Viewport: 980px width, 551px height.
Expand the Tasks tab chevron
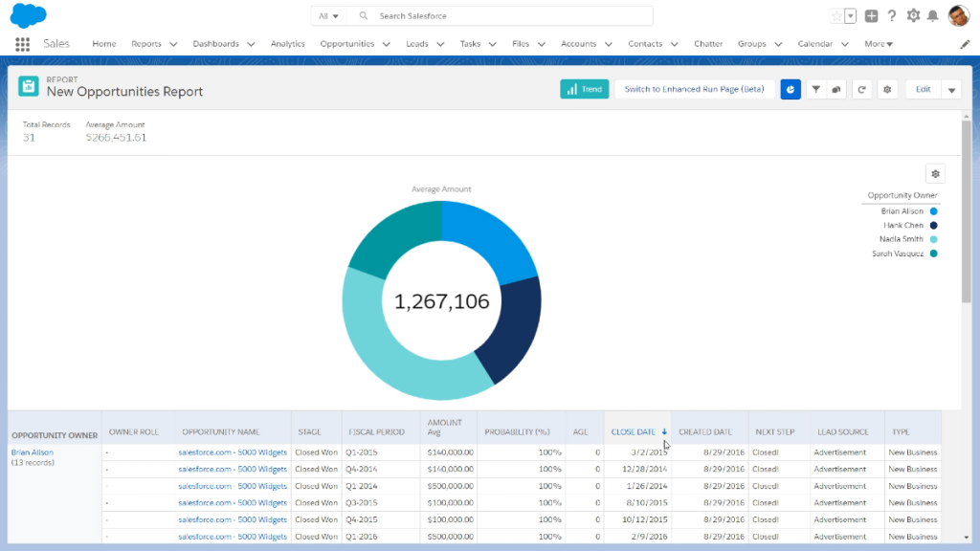click(x=493, y=44)
